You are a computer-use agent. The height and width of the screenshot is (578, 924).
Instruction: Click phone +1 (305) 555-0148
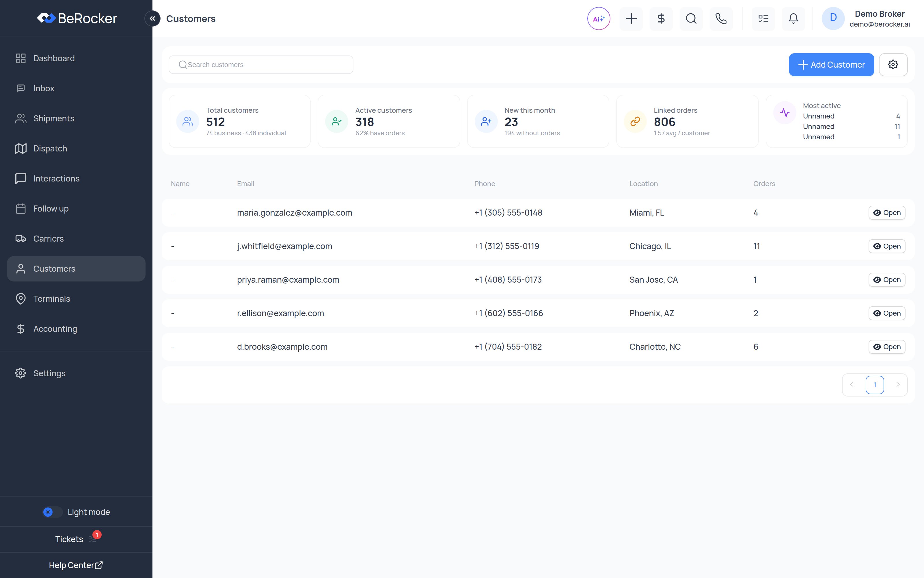click(x=508, y=212)
